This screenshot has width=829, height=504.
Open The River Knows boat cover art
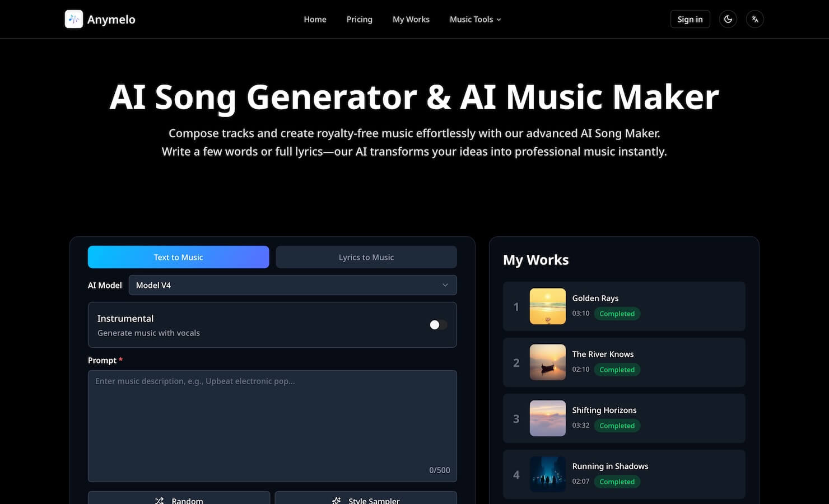(x=547, y=362)
